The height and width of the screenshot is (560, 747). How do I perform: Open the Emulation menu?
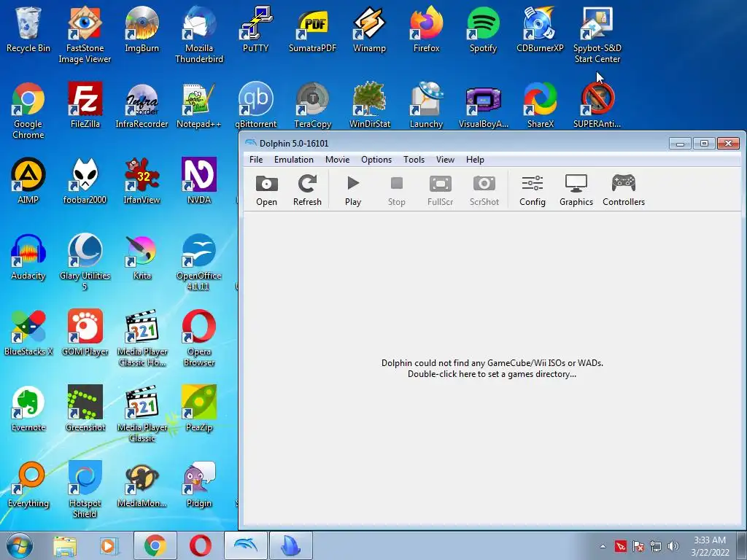click(294, 160)
